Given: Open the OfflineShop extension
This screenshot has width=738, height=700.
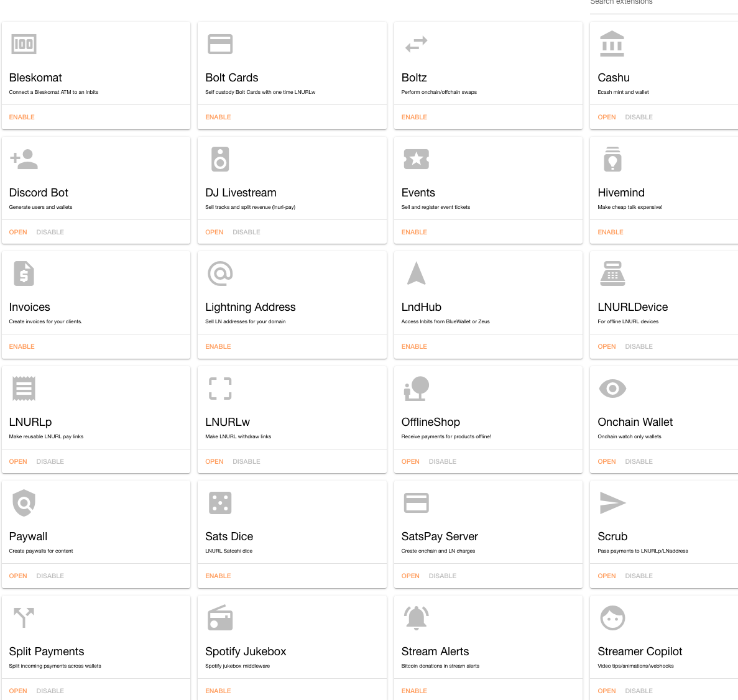Looking at the screenshot, I should click(x=410, y=461).
